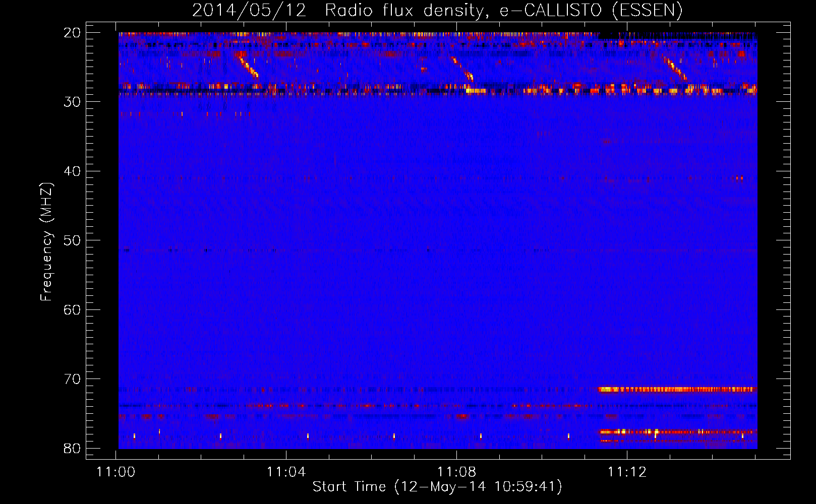Click the '11:12' time tick label

coord(627,472)
